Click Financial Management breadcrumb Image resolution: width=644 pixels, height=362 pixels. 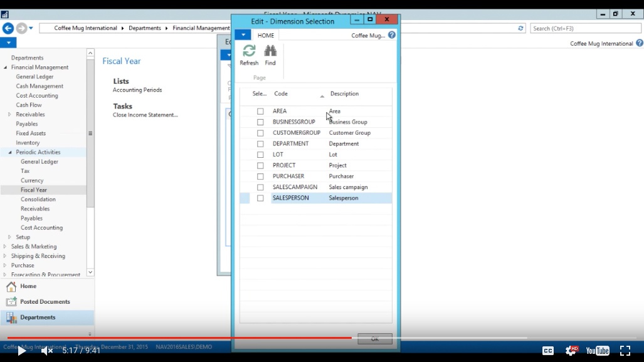point(201,28)
